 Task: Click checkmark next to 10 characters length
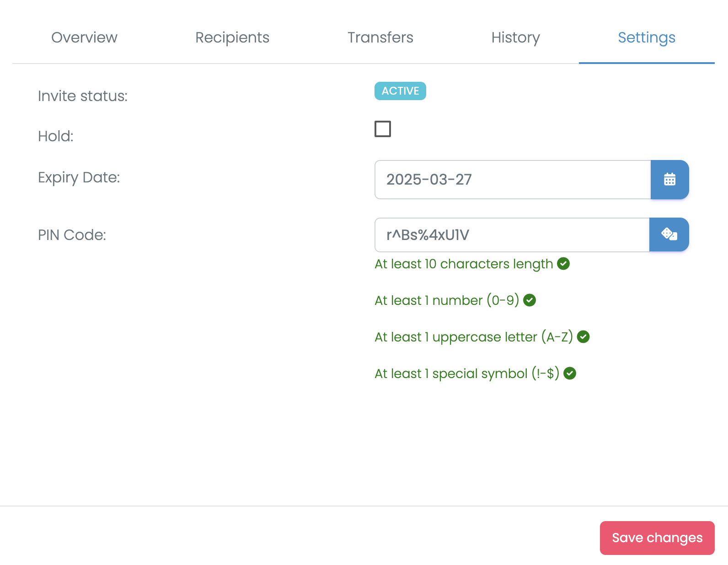[x=563, y=264]
